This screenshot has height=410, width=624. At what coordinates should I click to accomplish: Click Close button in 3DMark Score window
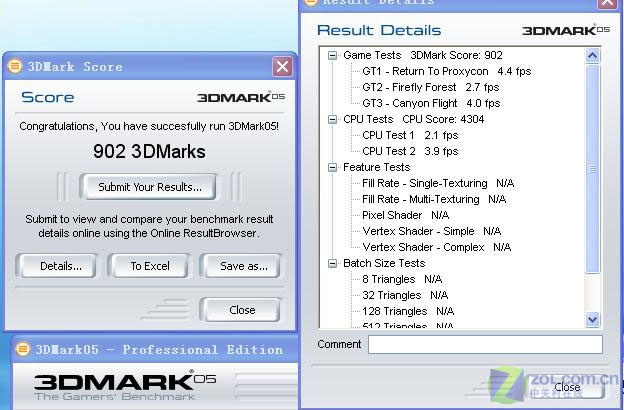[x=242, y=310]
